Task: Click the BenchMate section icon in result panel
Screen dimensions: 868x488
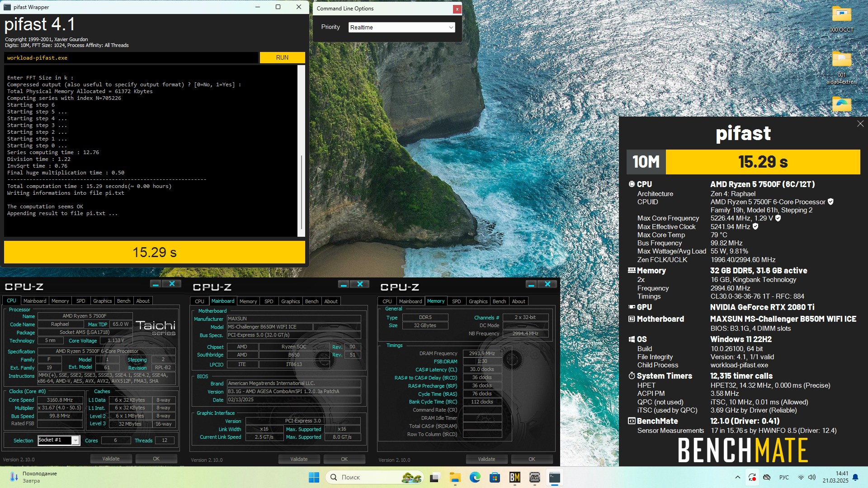Action: click(632, 421)
